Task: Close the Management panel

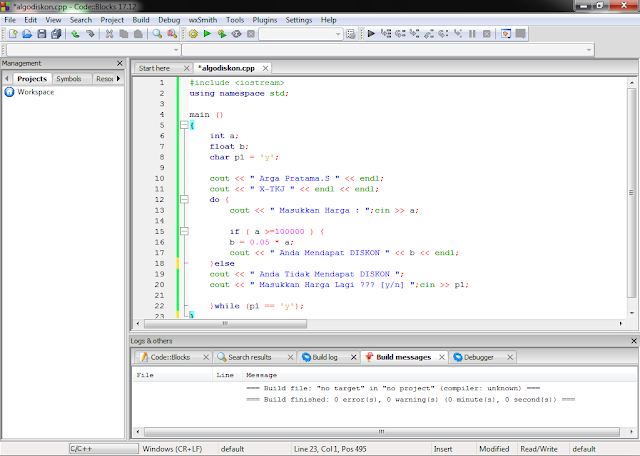Action: pyautogui.click(x=120, y=63)
